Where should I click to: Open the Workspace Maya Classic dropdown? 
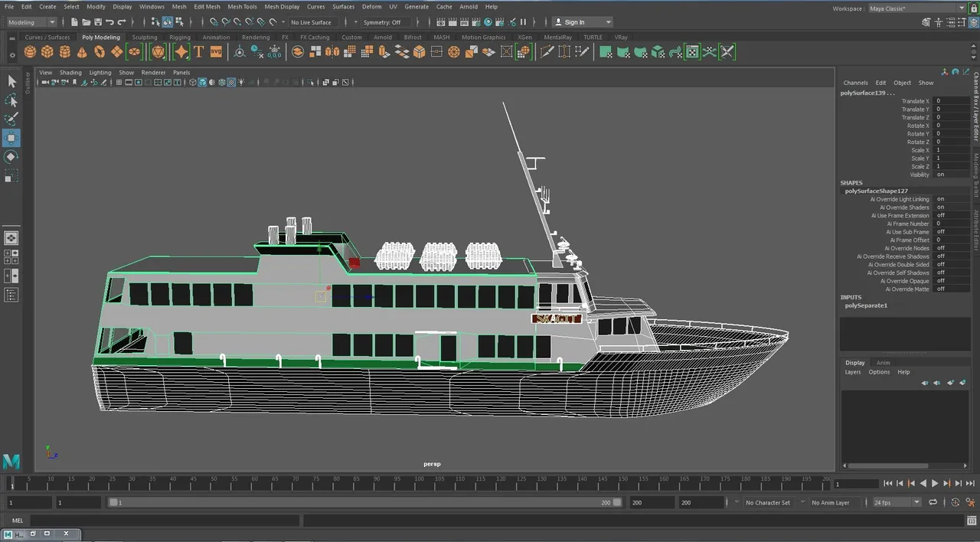click(x=917, y=8)
